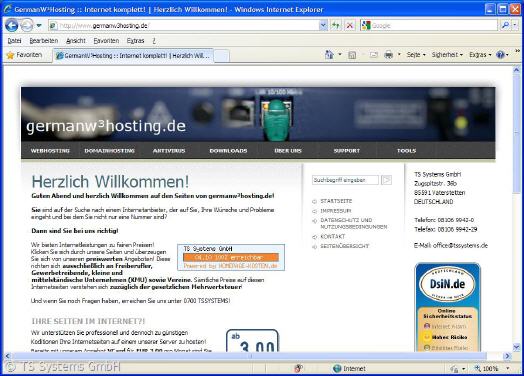Open the KONTAKT sidebar link
524x376 pixels.
333,236
